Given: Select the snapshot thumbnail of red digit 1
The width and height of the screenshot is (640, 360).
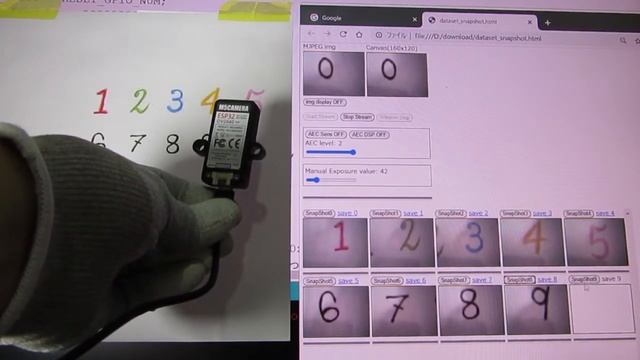Looking at the screenshot, I should click(335, 242).
